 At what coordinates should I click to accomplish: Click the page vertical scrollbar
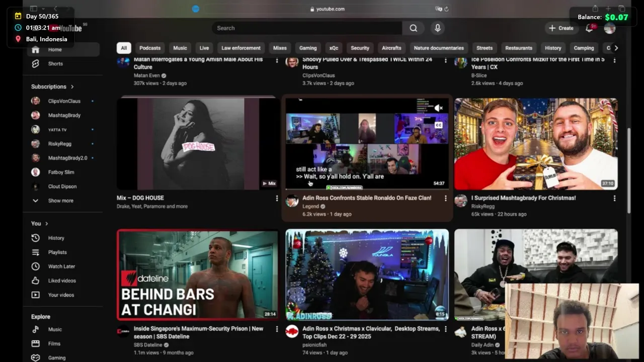(x=629, y=171)
